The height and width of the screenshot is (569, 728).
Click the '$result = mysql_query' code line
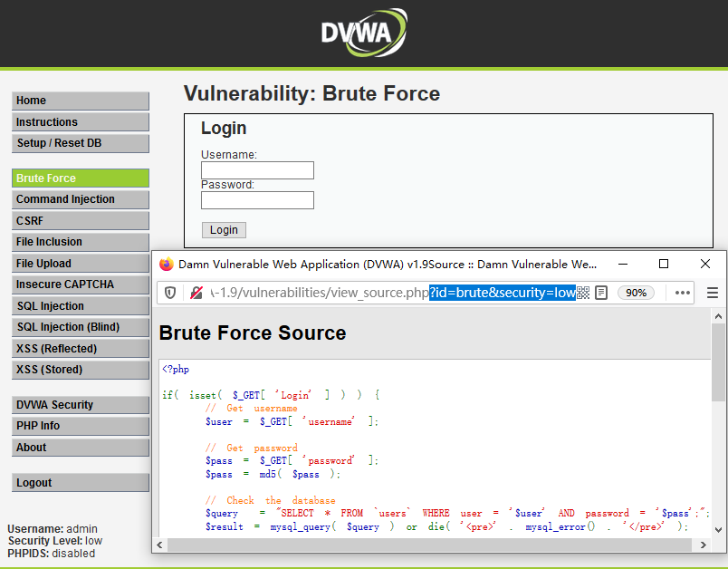pos(446,526)
